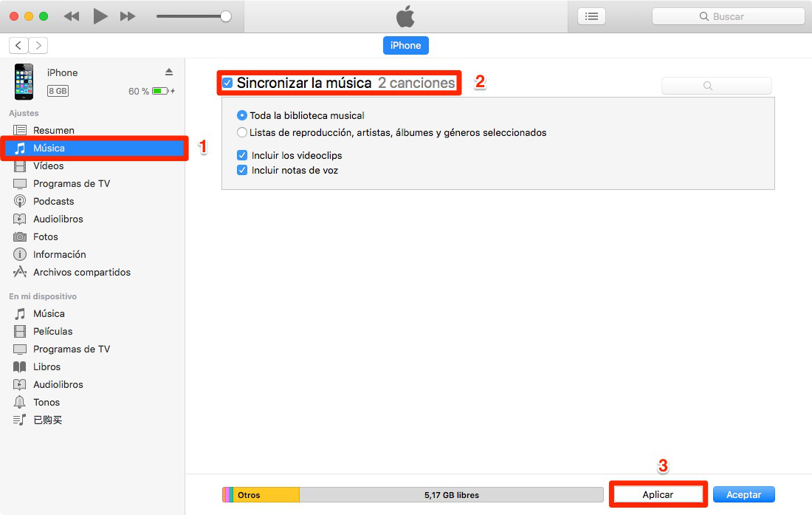This screenshot has width=812, height=515.
Task: Click the 60 % battery indicator
Action: [x=151, y=91]
